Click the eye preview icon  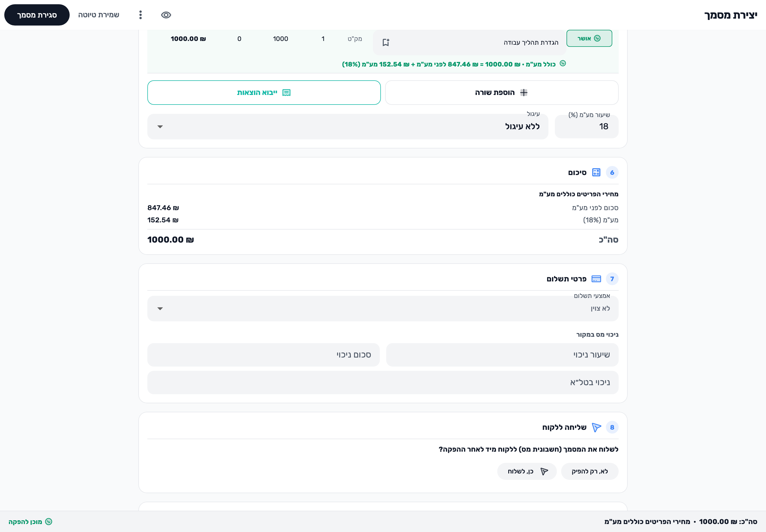tap(166, 15)
